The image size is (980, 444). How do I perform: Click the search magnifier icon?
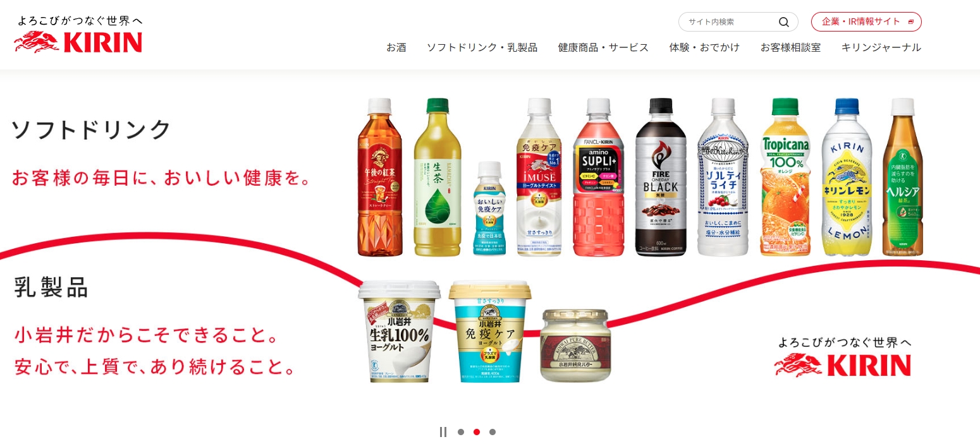click(x=783, y=22)
